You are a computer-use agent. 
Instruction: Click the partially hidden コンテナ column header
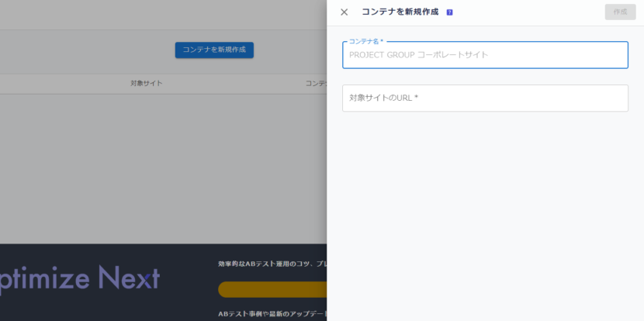[315, 83]
